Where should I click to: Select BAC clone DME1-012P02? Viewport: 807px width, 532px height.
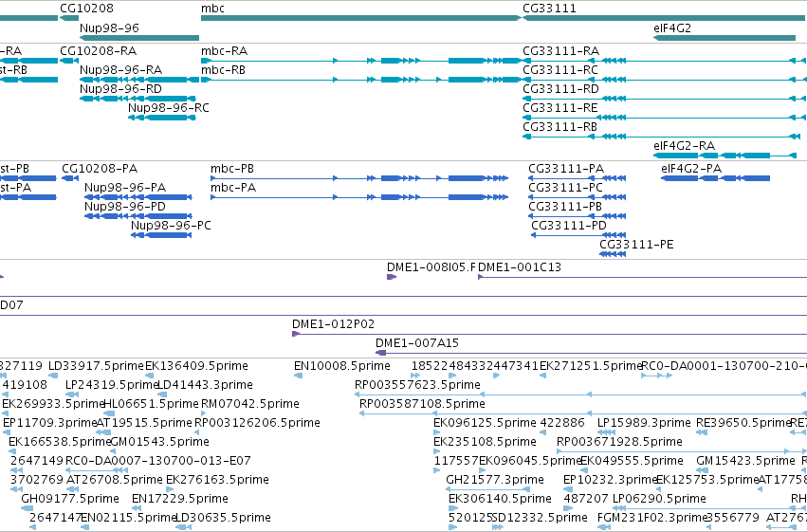[333, 324]
